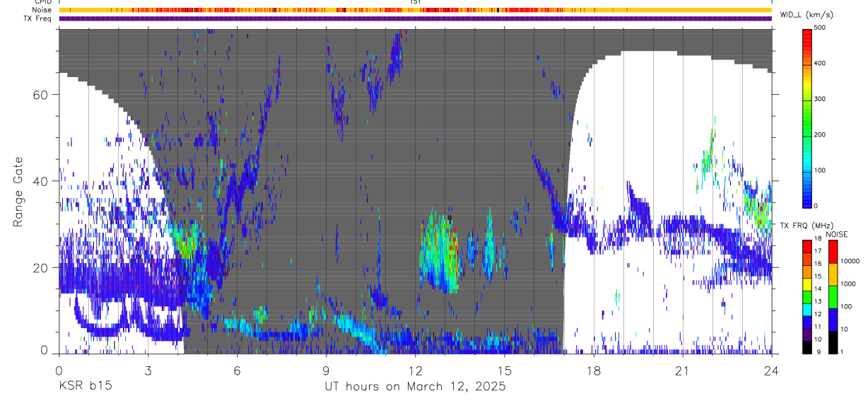Click the '15' hour label on the x-axis
Image resolution: width=868 pixels, height=401 pixels.
pos(504,369)
